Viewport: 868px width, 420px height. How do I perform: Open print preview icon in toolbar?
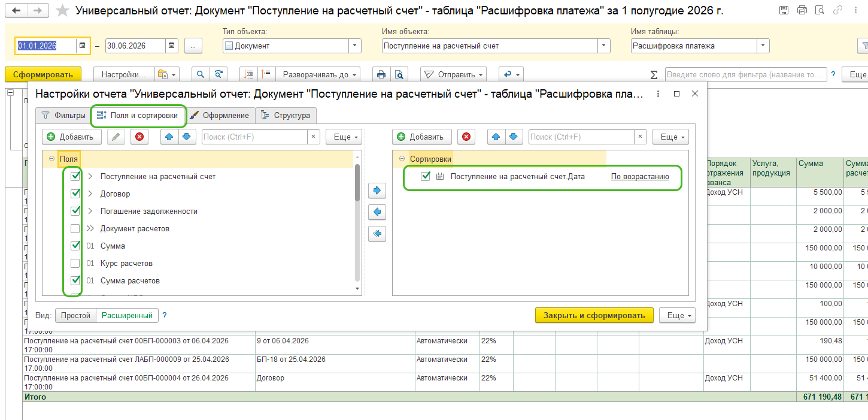pyautogui.click(x=399, y=74)
